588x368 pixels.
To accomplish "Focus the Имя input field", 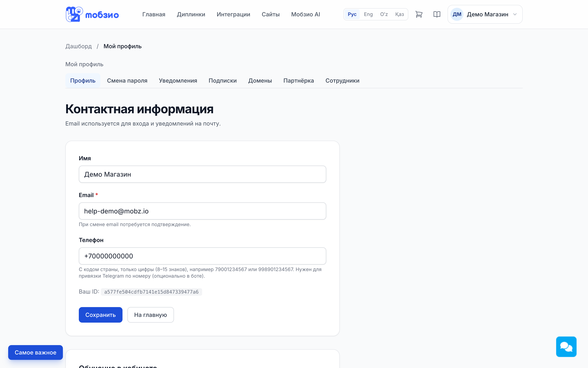I will [202, 174].
